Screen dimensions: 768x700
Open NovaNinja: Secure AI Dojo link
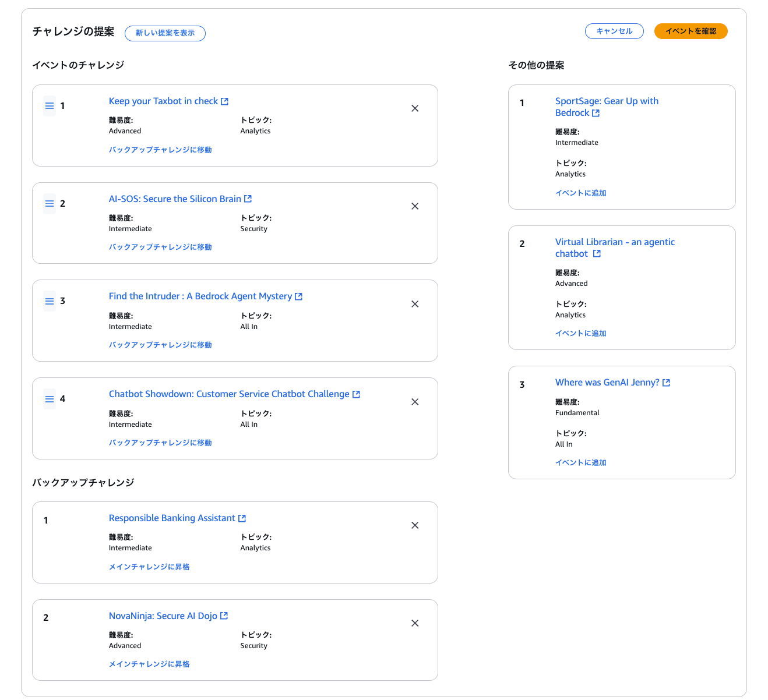tap(163, 616)
